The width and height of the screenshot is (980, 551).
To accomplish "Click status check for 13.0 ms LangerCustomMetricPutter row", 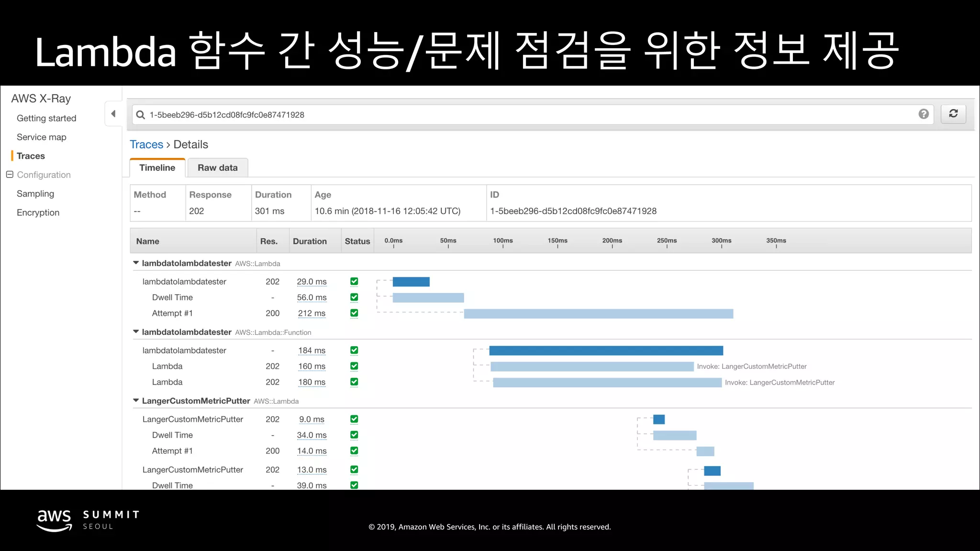I will [354, 470].
